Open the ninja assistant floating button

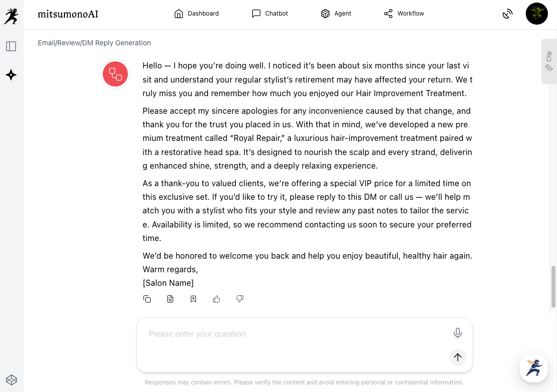pos(533,368)
